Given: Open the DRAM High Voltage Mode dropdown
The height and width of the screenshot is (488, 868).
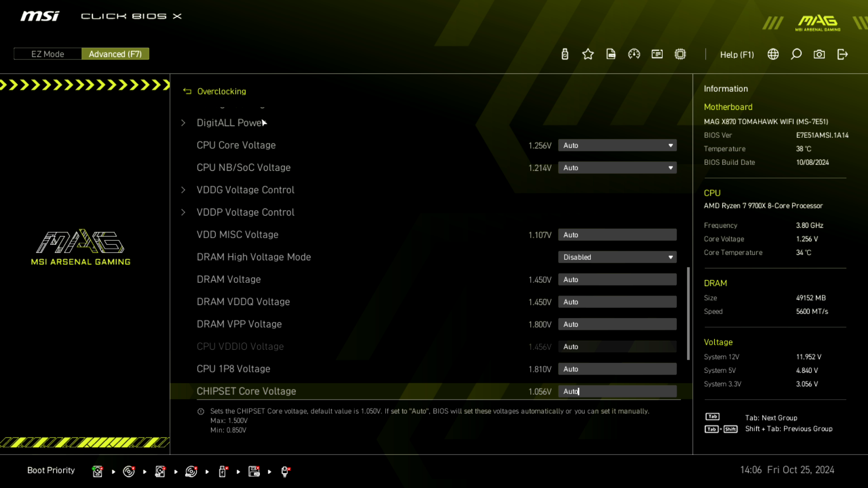Looking at the screenshot, I should pyautogui.click(x=617, y=257).
